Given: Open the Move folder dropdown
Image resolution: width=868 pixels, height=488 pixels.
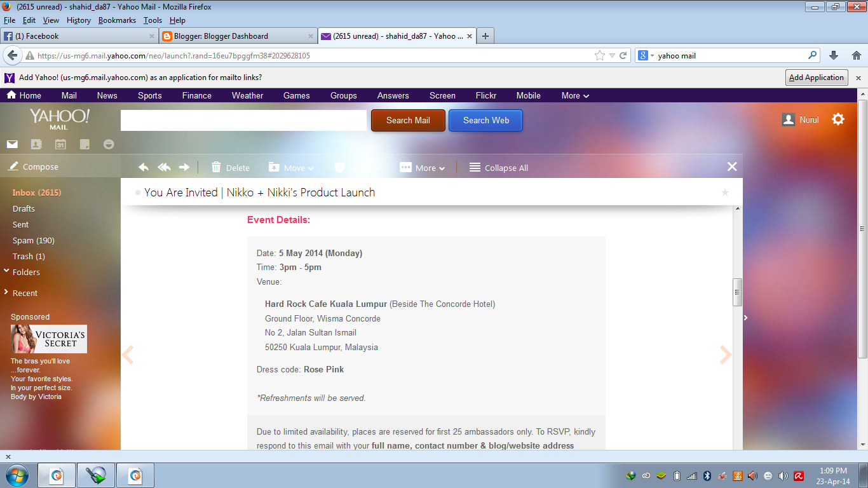Looking at the screenshot, I should 291,168.
